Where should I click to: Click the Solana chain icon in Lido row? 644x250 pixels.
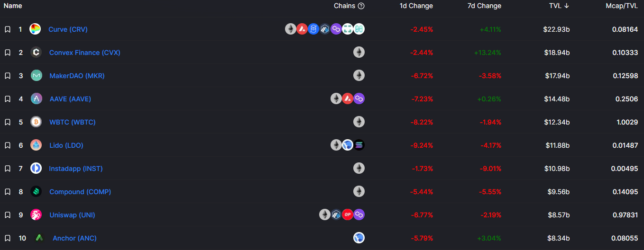click(x=359, y=145)
